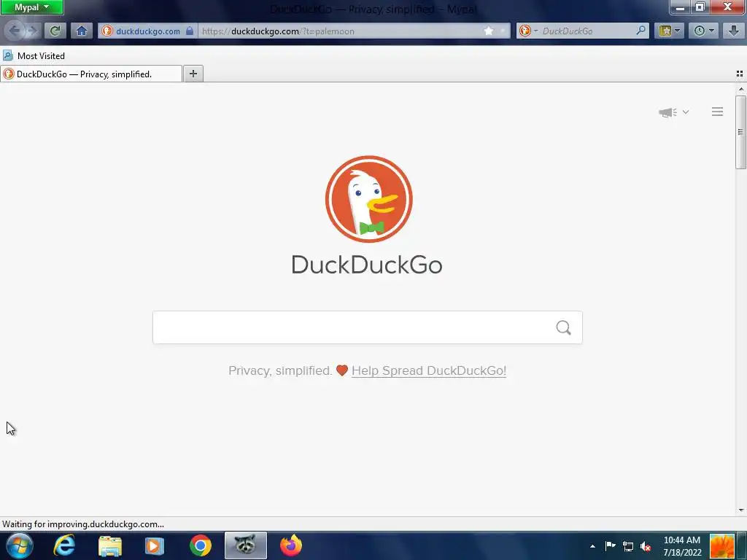Open the browser home page

(x=82, y=31)
